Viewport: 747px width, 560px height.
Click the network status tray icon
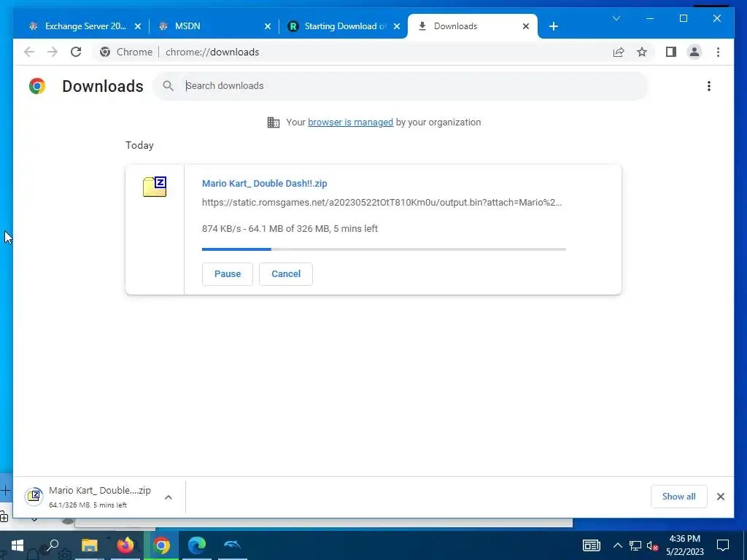point(635,545)
